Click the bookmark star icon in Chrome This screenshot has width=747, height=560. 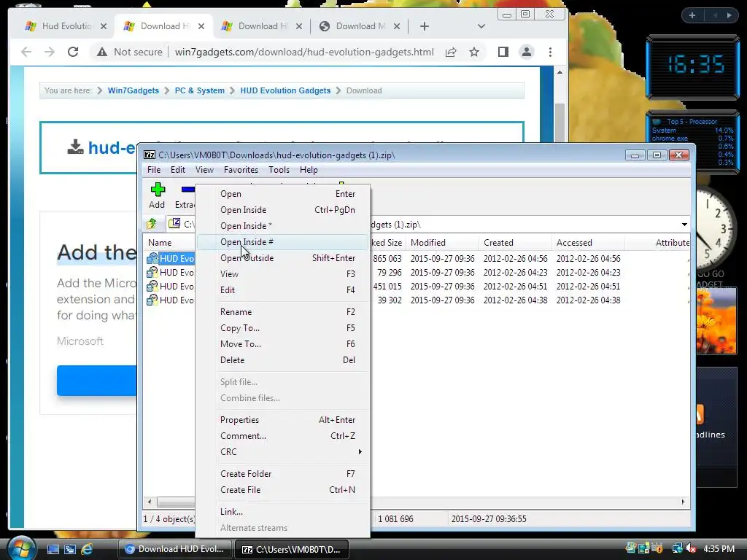point(474,52)
